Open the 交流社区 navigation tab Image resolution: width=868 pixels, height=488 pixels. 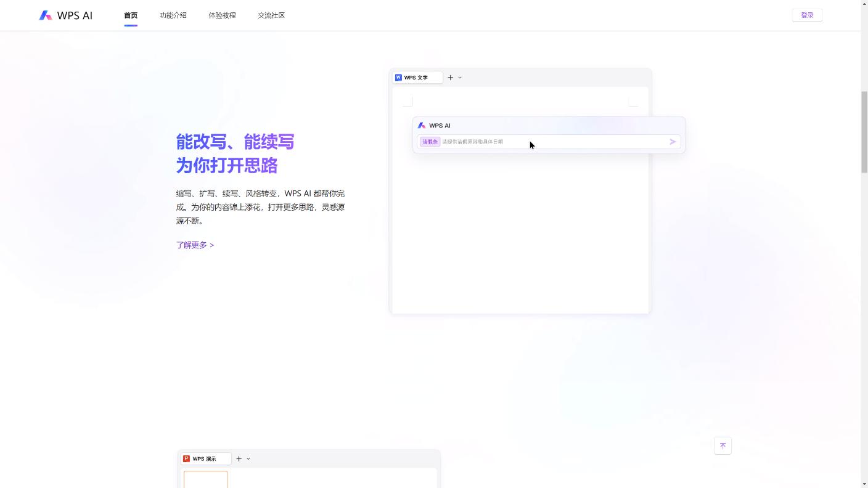[271, 15]
